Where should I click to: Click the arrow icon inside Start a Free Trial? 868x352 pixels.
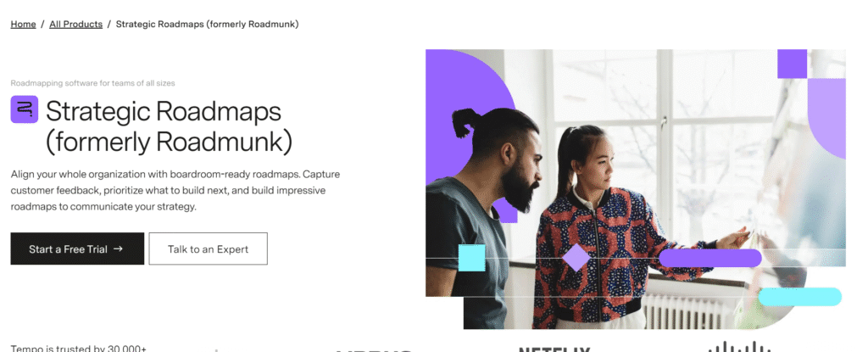(117, 249)
